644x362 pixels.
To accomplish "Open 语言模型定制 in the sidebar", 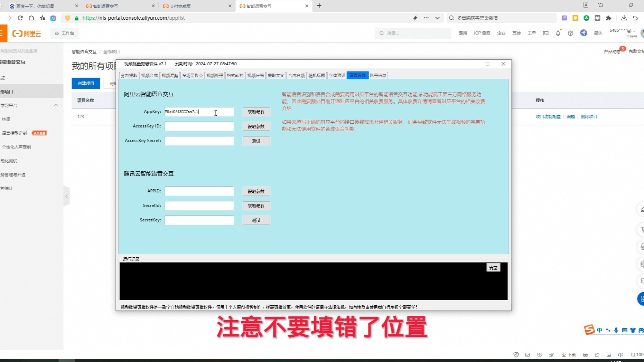I will click(14, 133).
